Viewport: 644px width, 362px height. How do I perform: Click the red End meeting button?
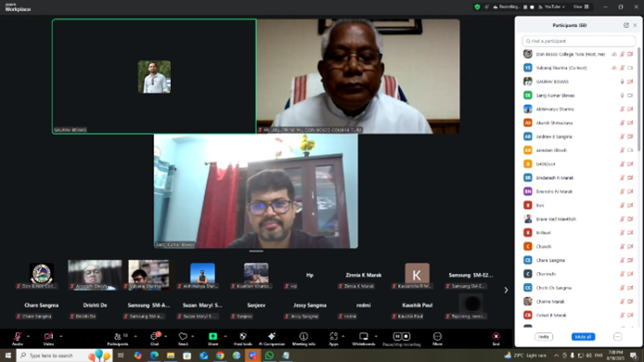(x=496, y=339)
